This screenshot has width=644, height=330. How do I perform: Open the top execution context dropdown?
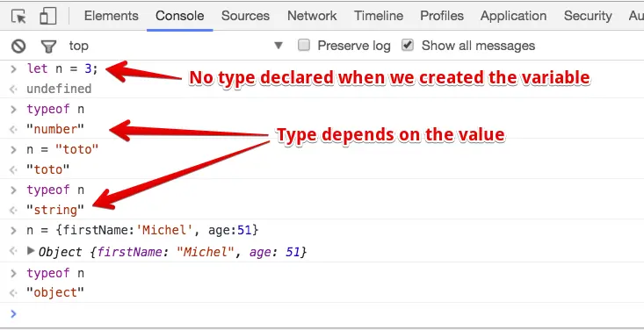(x=177, y=46)
